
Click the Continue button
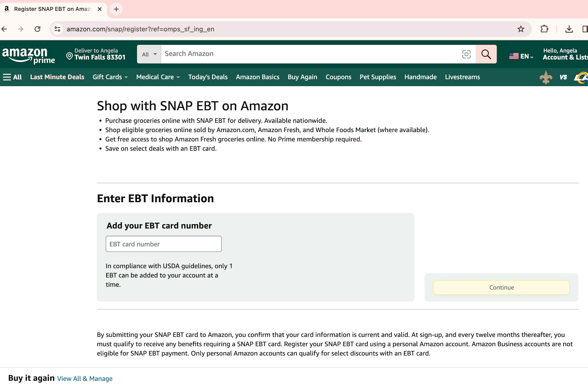501,287
